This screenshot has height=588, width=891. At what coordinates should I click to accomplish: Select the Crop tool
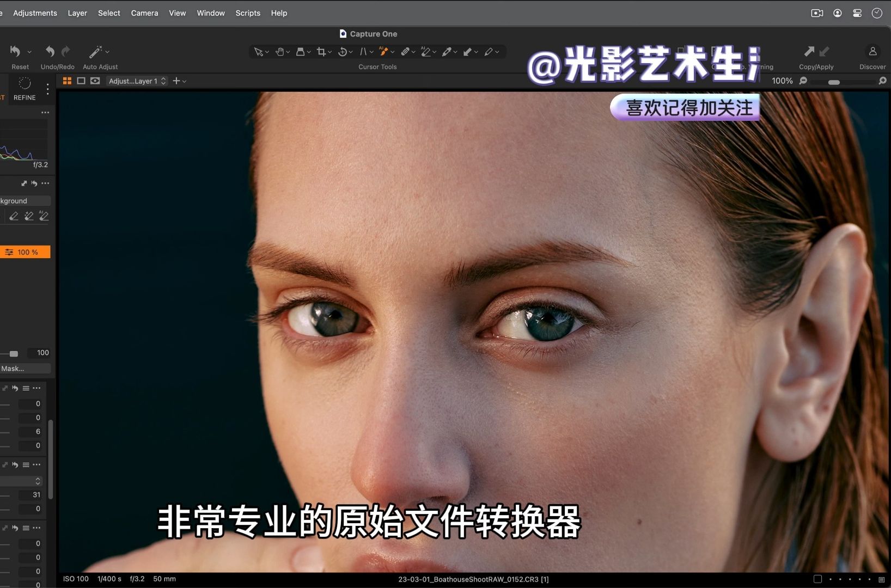click(321, 52)
